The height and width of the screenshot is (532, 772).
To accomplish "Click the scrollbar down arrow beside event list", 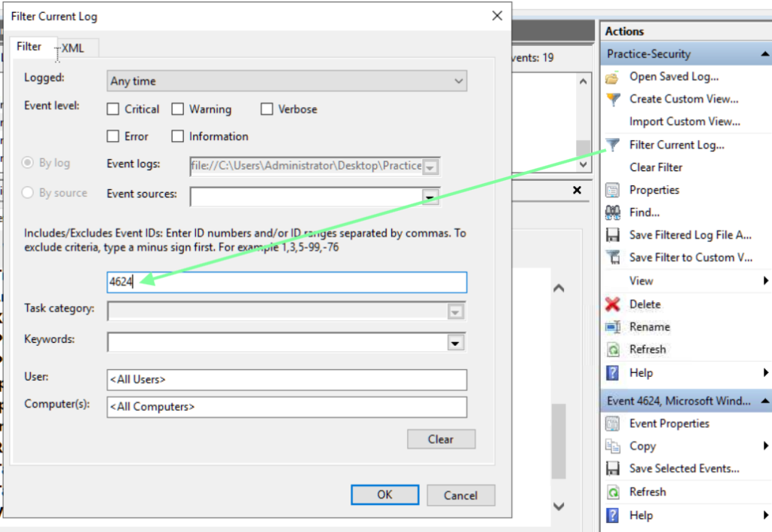I will coord(583,163).
